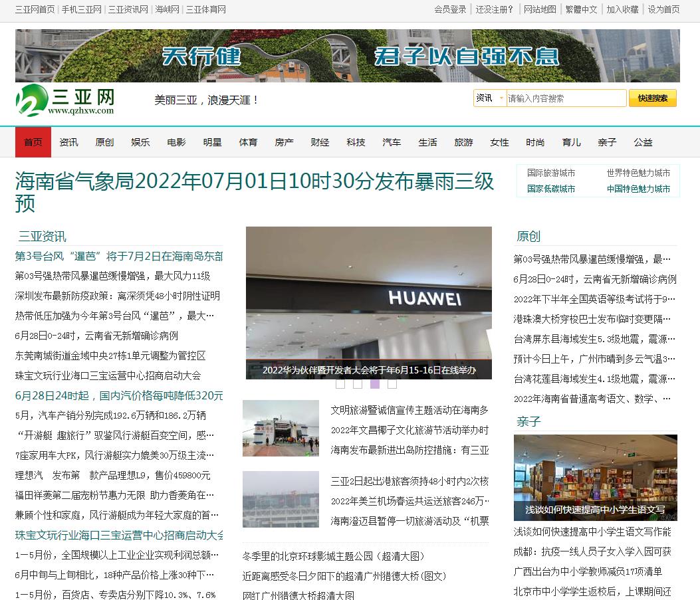This screenshot has width=700, height=600.
Task: Open the 三亚资讯 section heading
Action: click(42, 237)
